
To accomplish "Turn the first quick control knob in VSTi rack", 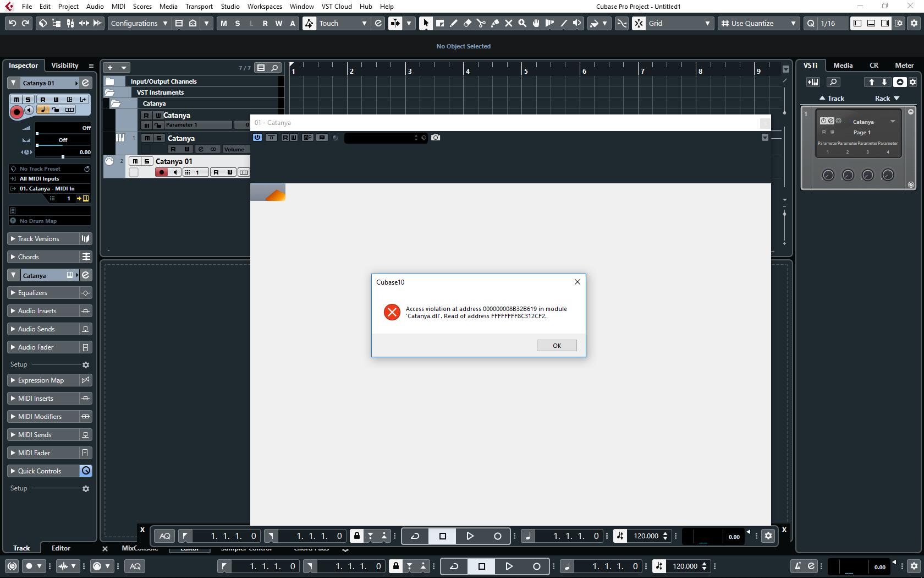I will pyautogui.click(x=828, y=176).
